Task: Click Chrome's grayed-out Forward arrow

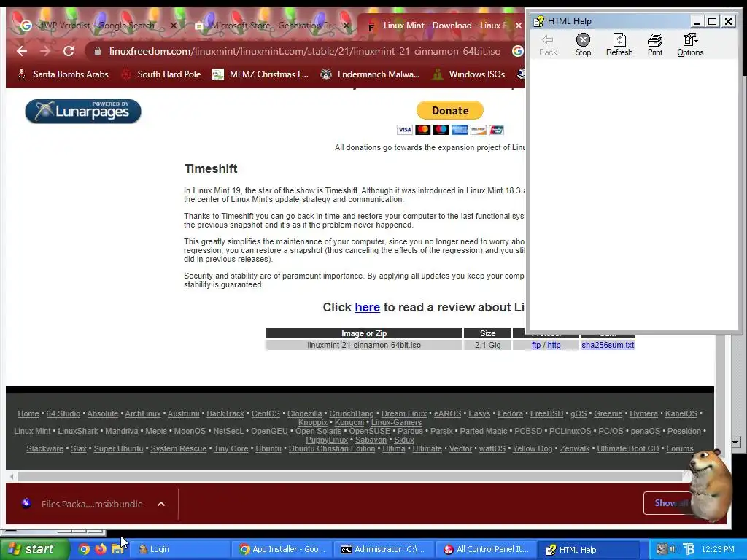Action: pyautogui.click(x=45, y=51)
